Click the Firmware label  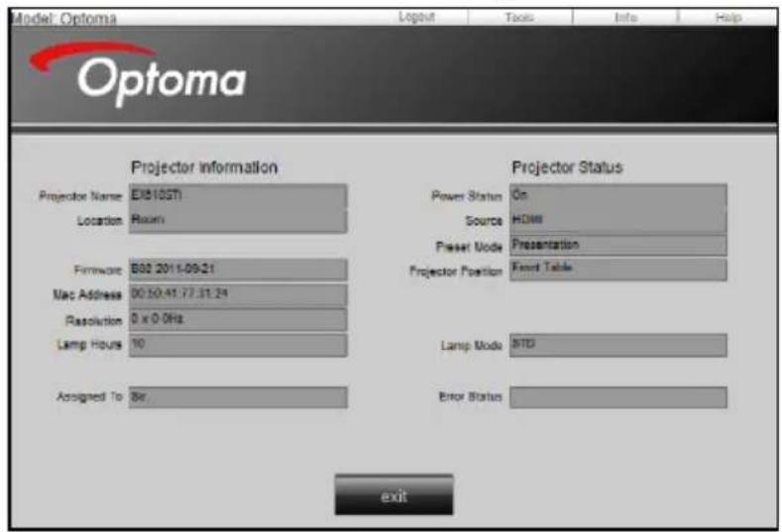pos(98,270)
